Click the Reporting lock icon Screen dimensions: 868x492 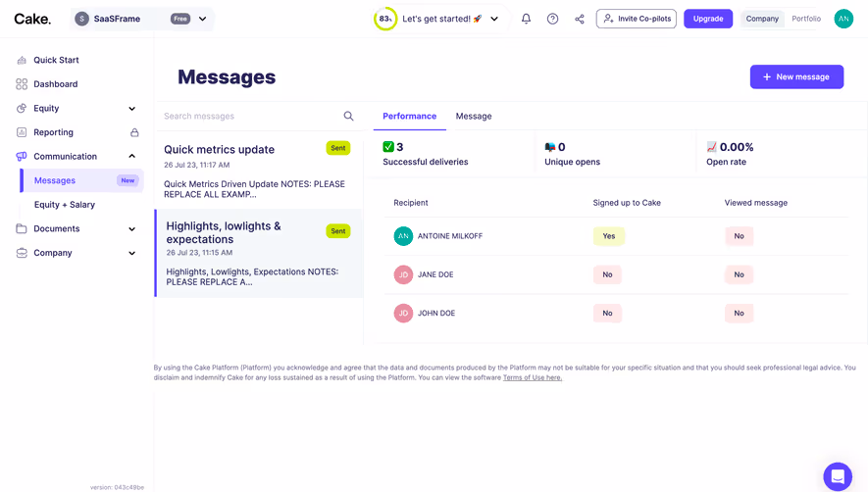tap(134, 132)
